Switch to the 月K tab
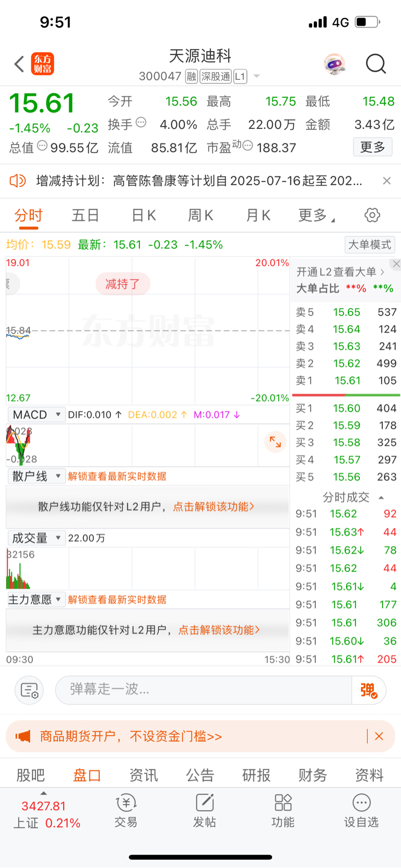The width and height of the screenshot is (401, 868). pyautogui.click(x=258, y=215)
